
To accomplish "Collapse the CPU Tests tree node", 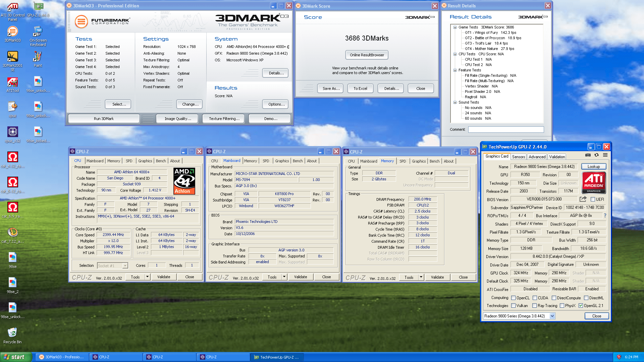I will [x=455, y=54].
